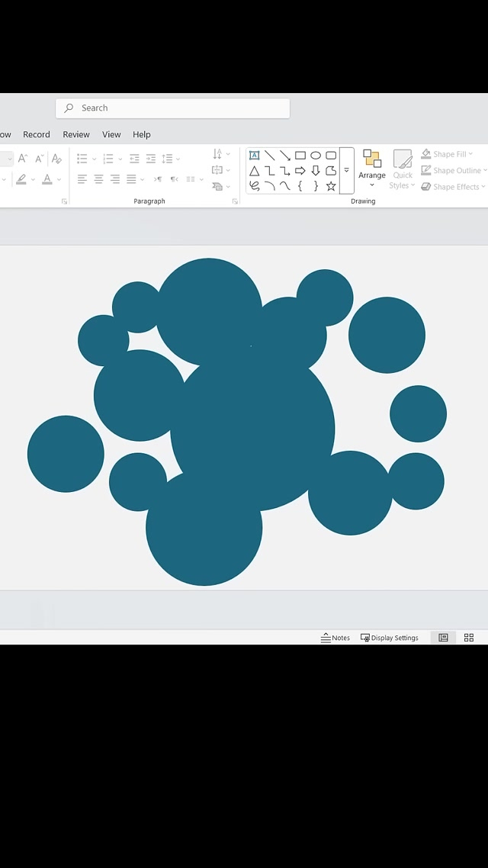Choose the 5-point Star shape
This screenshot has width=488, height=868.
tap(331, 186)
